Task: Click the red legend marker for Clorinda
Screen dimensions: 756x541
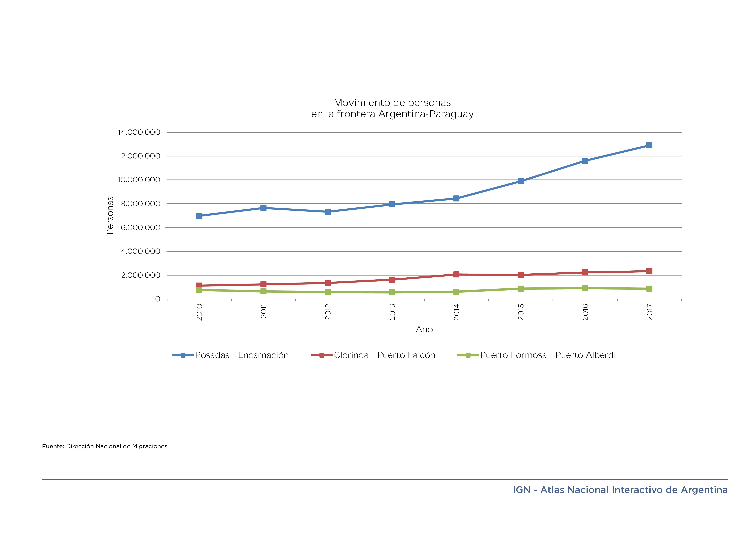Action: (322, 355)
